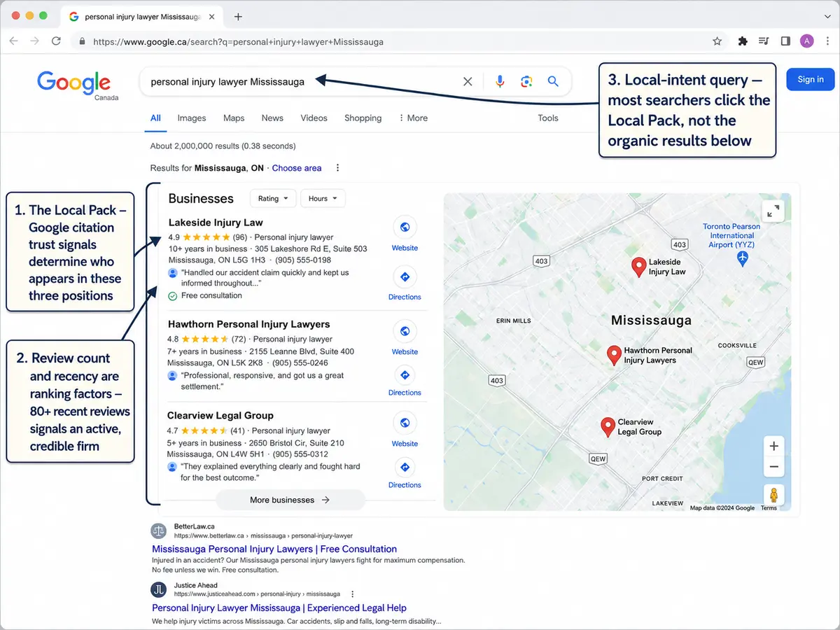Click the Choose area link

[297, 168]
